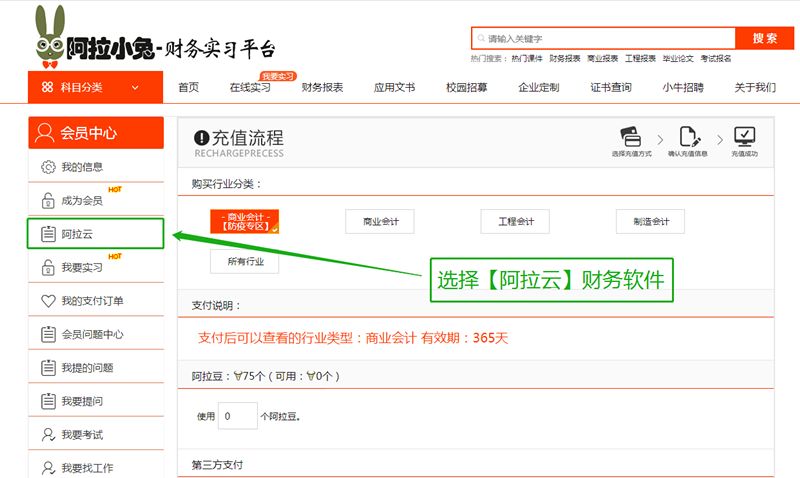Screen dimensions: 800x478
Task: Open 我要提问 in member sidebar
Action: (96, 401)
